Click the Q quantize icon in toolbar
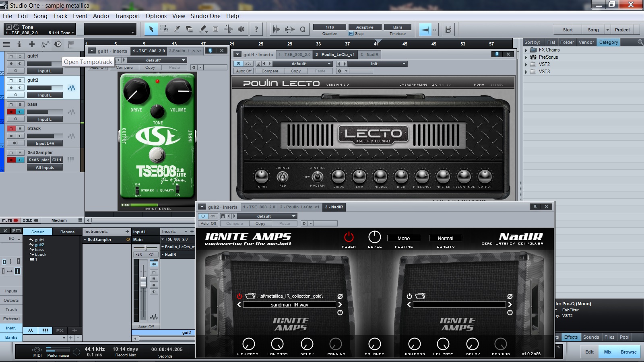Image resolution: width=644 pixels, height=362 pixels. pos(303,29)
